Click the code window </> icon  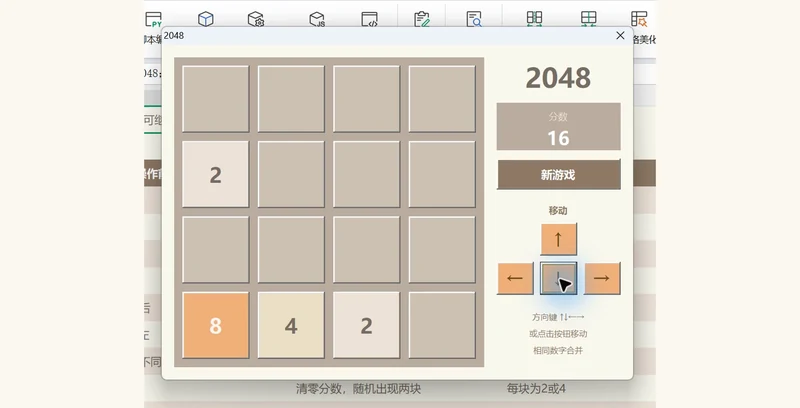click(x=369, y=19)
